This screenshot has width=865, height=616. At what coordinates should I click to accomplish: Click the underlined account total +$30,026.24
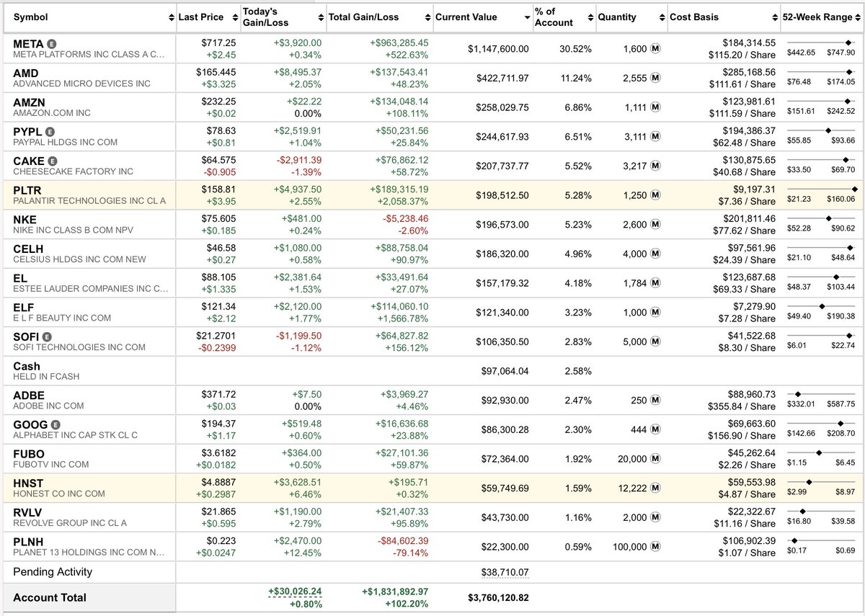(x=295, y=592)
